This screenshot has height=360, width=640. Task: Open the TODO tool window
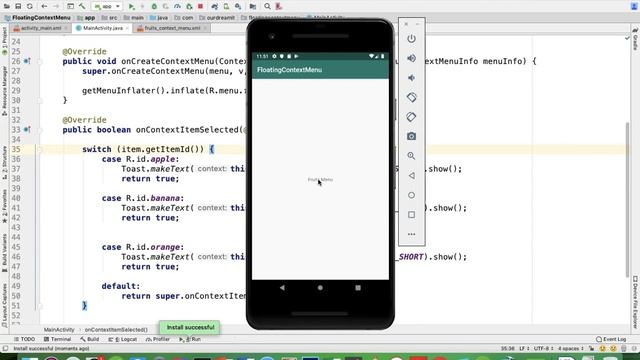pyautogui.click(x=24, y=339)
